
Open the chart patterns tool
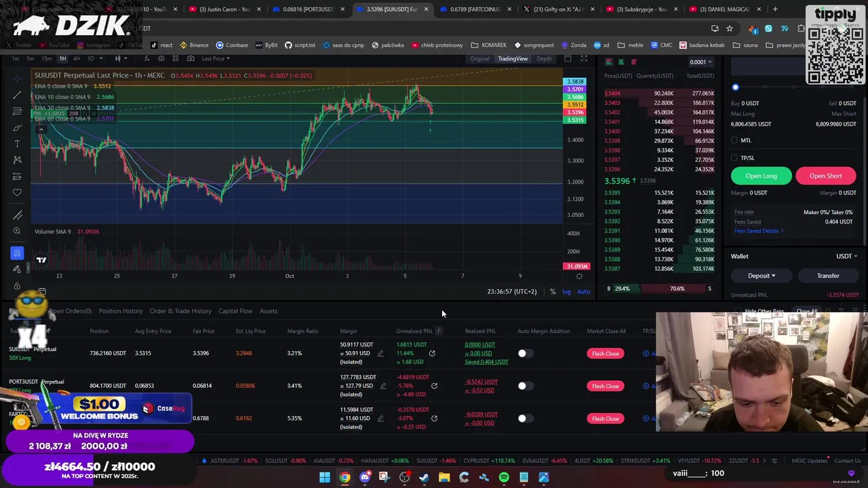(17, 159)
